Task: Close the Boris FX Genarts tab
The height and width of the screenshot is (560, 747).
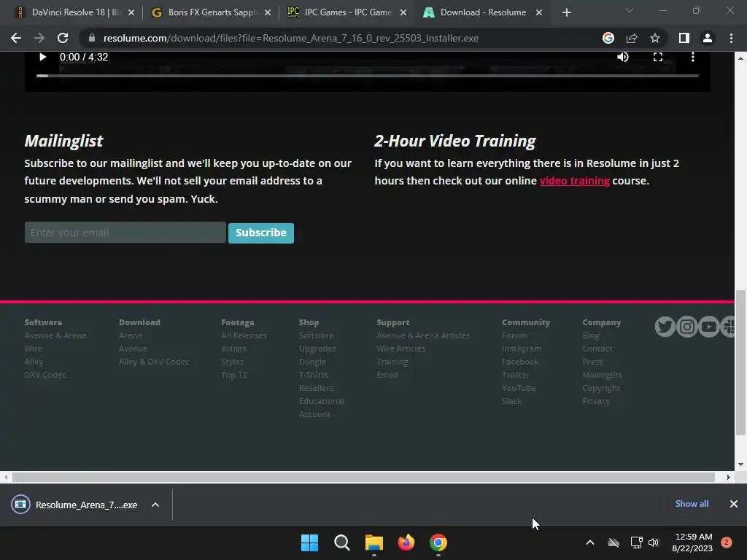Action: click(x=268, y=12)
